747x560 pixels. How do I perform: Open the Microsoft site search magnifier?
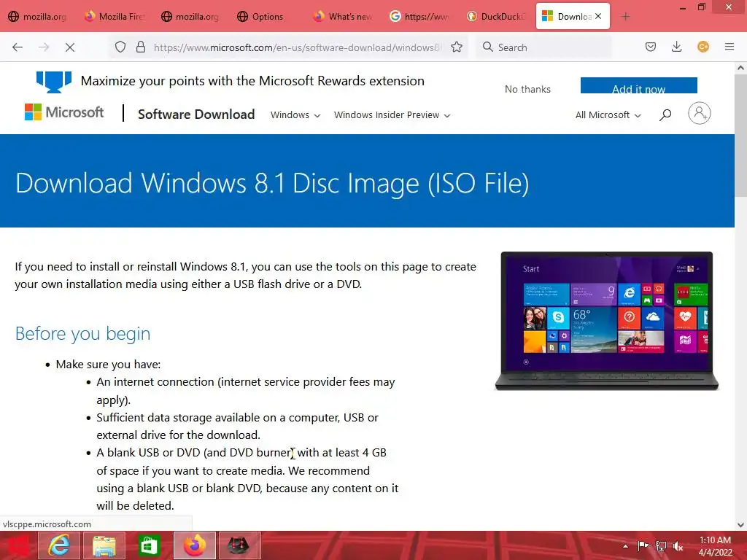coord(665,114)
